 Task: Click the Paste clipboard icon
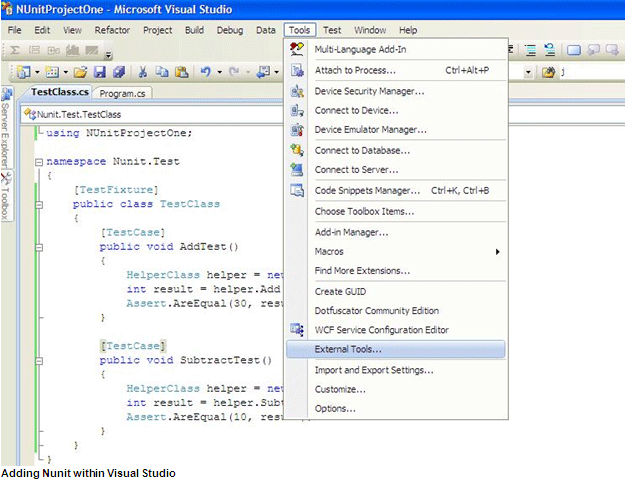[181, 72]
